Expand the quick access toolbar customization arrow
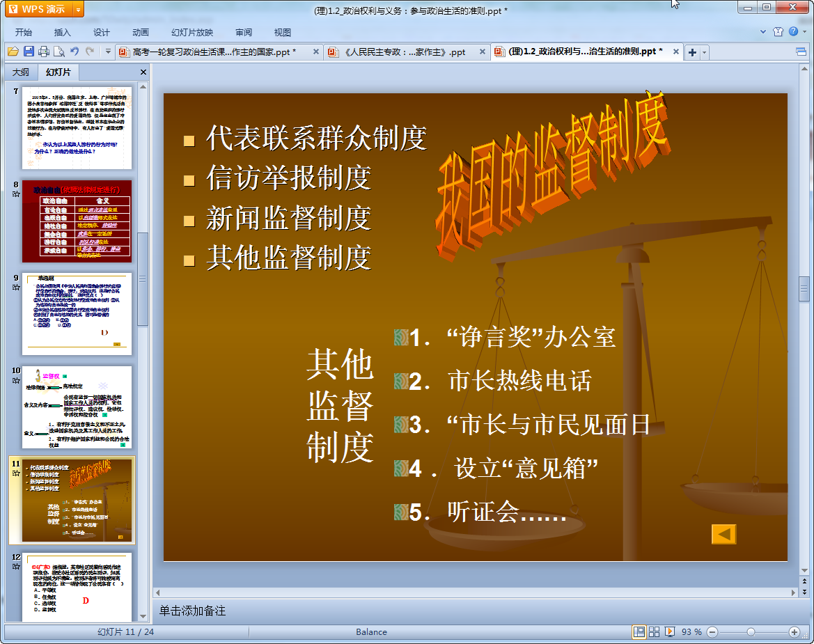Image resolution: width=814 pixels, height=644 pixels. pyautogui.click(x=108, y=52)
